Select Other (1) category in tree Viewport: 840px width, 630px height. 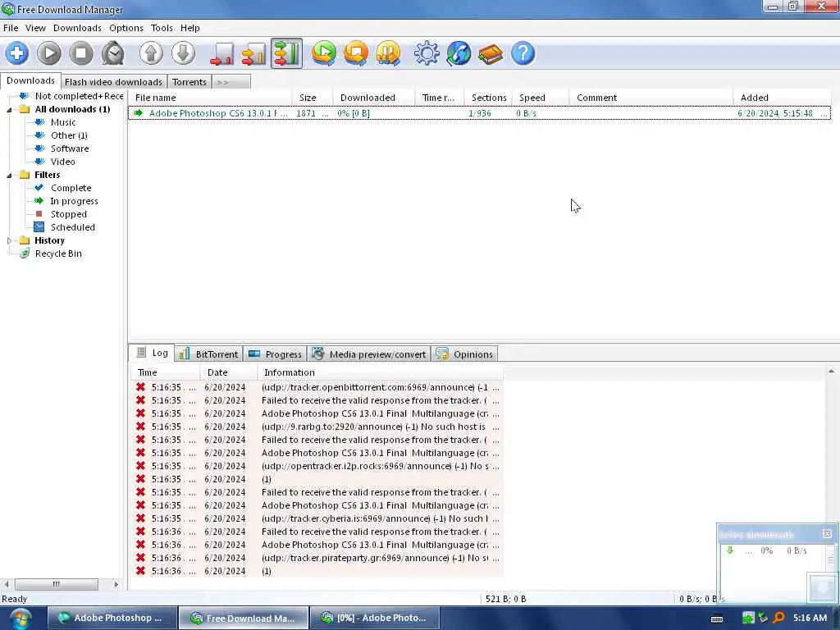(x=69, y=135)
